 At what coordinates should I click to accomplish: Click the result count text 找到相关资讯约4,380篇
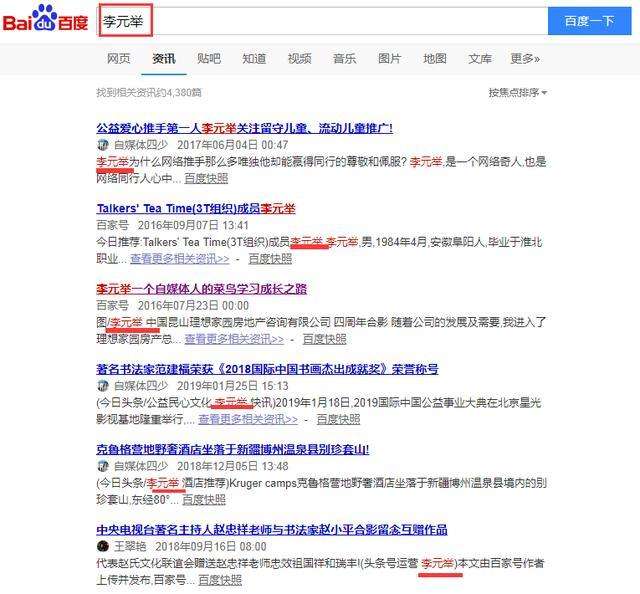pyautogui.click(x=149, y=93)
